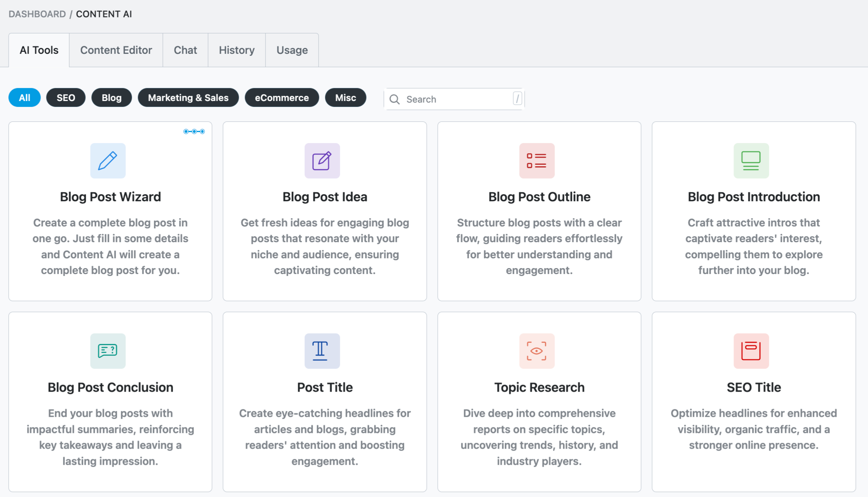Switch to the AI Tools tab
This screenshot has height=497, width=868.
pos(39,50)
